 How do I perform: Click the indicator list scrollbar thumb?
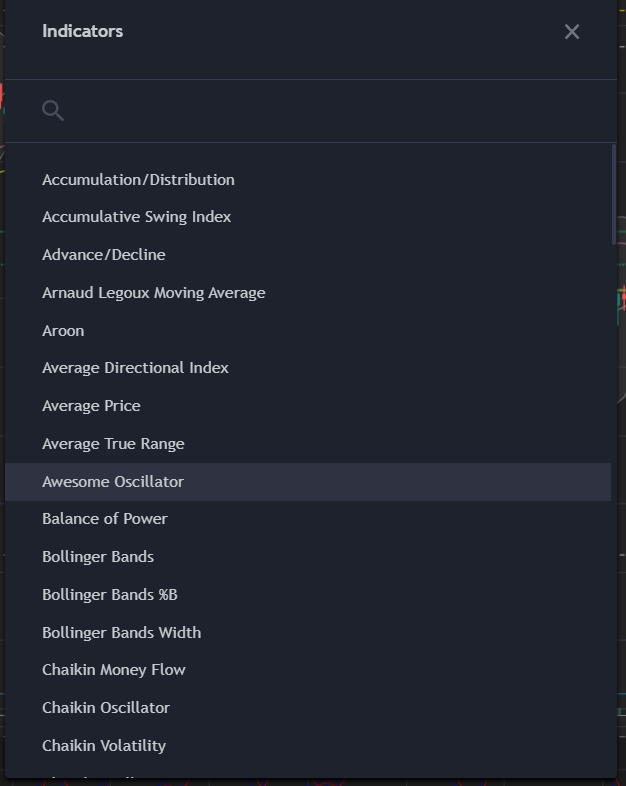pyautogui.click(x=614, y=194)
